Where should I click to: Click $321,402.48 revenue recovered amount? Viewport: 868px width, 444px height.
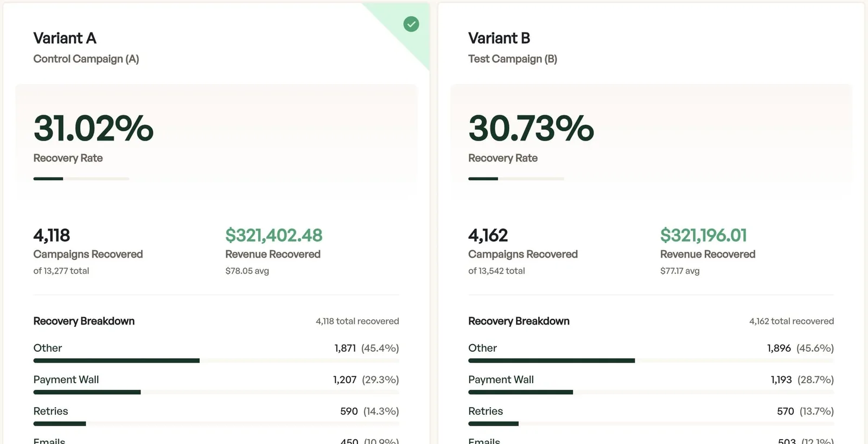[274, 235]
